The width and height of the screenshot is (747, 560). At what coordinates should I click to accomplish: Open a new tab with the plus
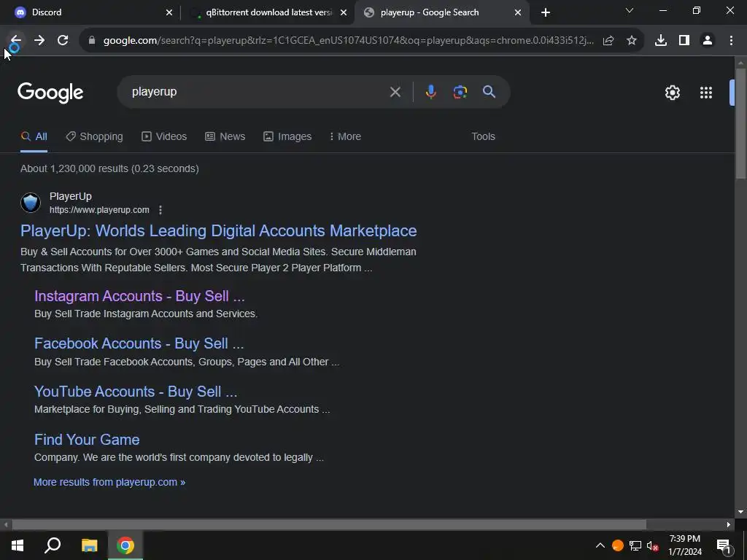pyautogui.click(x=546, y=12)
